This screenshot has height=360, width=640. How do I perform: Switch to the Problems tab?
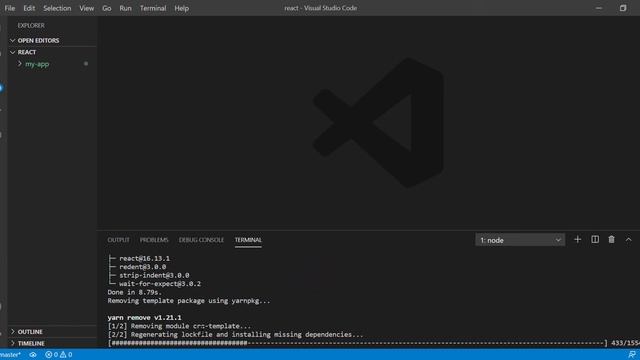[154, 240]
